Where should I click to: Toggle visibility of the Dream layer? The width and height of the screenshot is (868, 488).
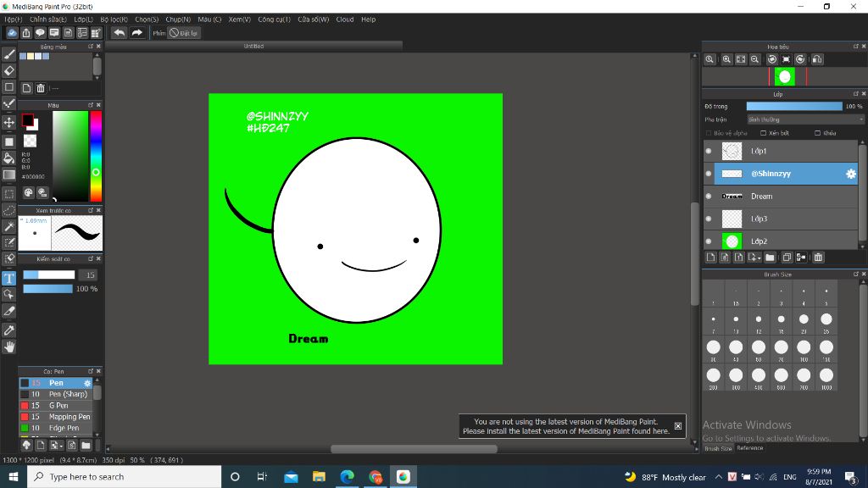point(709,197)
